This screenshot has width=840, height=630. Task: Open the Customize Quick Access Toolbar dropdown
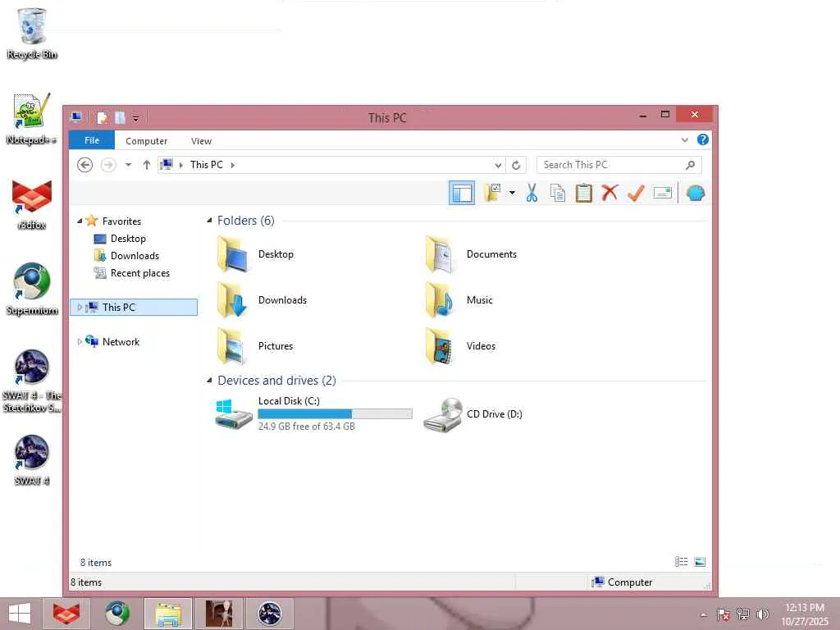pos(135,118)
